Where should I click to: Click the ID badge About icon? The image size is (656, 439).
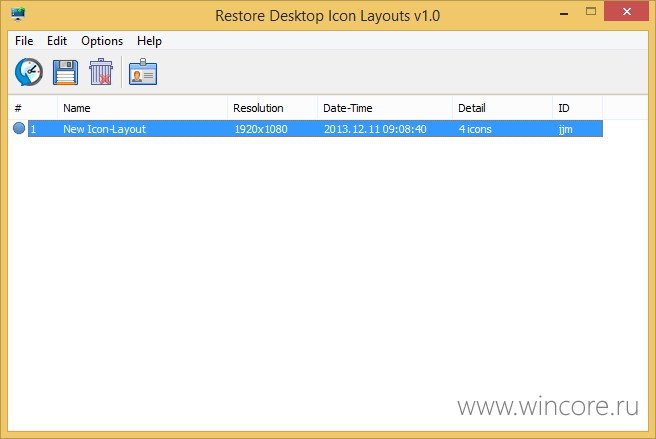pyautogui.click(x=143, y=72)
